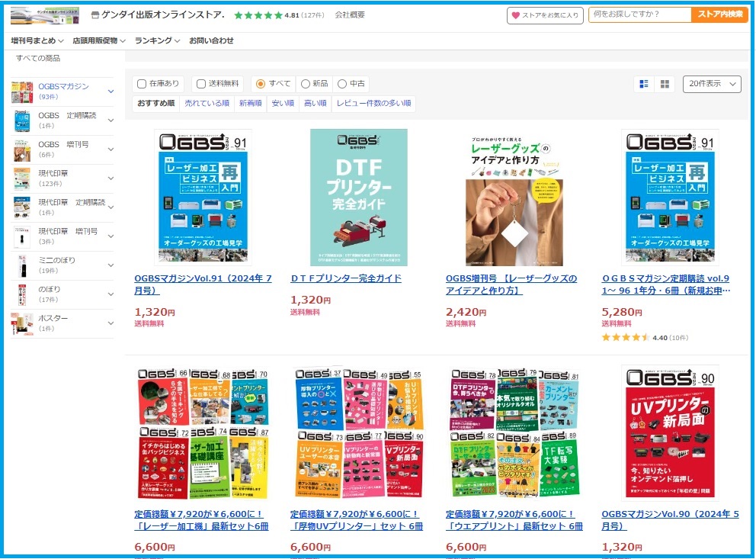Screen dimensions: 756x559
Task: Click the OGBSマガジン category thumbnail icon
Action: pyautogui.click(x=22, y=92)
